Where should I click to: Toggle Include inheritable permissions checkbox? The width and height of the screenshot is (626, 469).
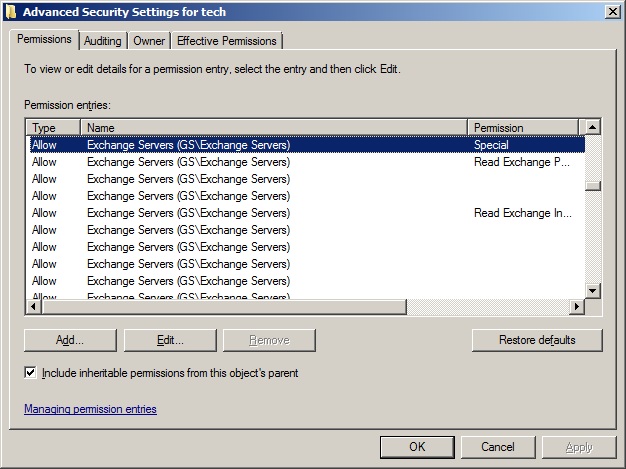[x=30, y=373]
